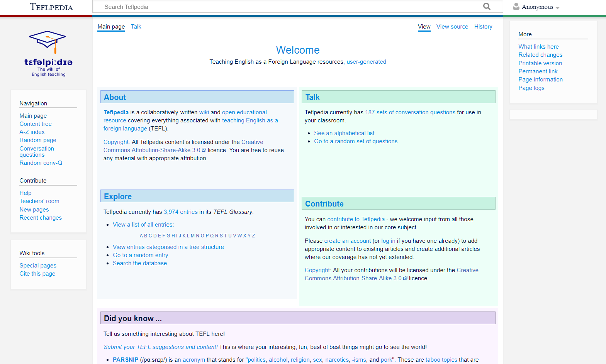Screen dimensions: 606x364
Task: Select the Main page tab
Action: point(111,27)
